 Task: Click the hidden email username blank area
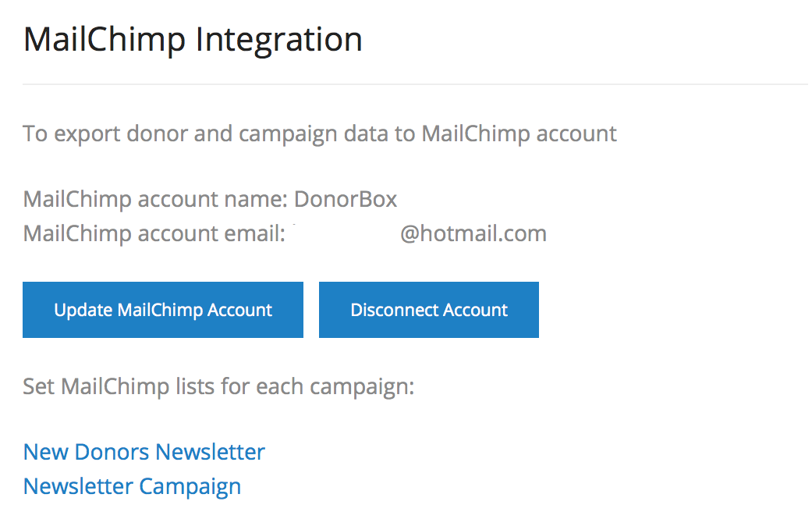click(x=343, y=233)
